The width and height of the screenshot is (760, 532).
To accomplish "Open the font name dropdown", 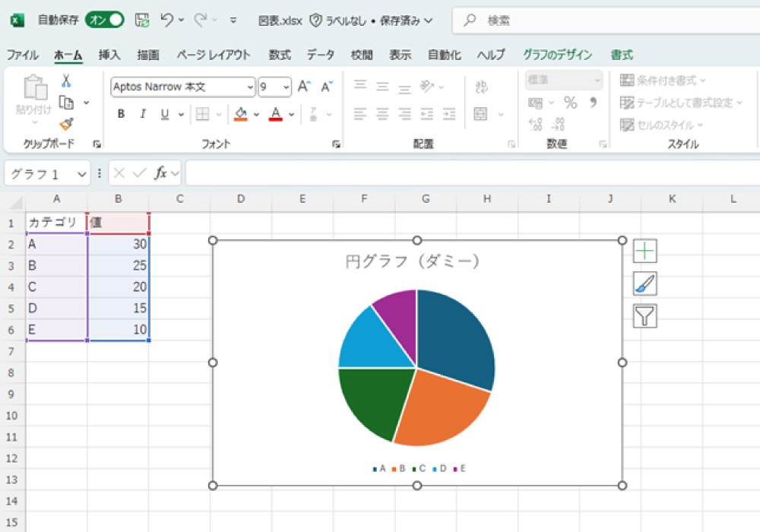I will click(x=250, y=87).
